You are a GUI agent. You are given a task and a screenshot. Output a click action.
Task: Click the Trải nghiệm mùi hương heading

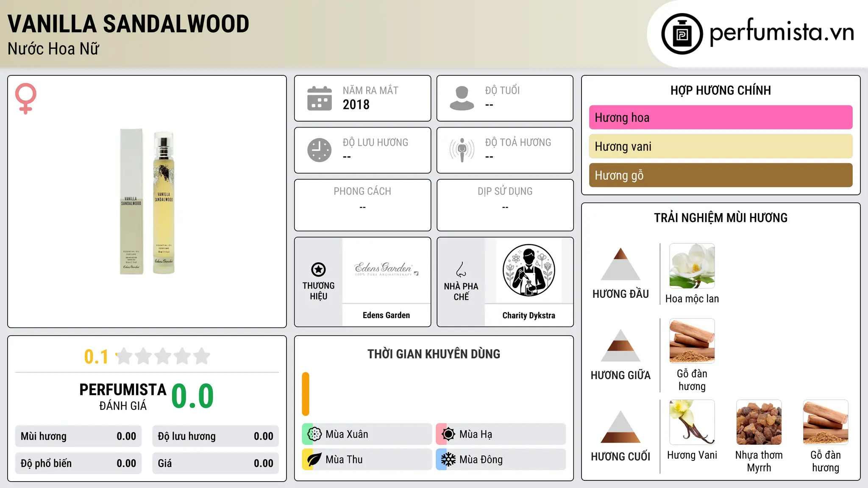click(x=721, y=218)
